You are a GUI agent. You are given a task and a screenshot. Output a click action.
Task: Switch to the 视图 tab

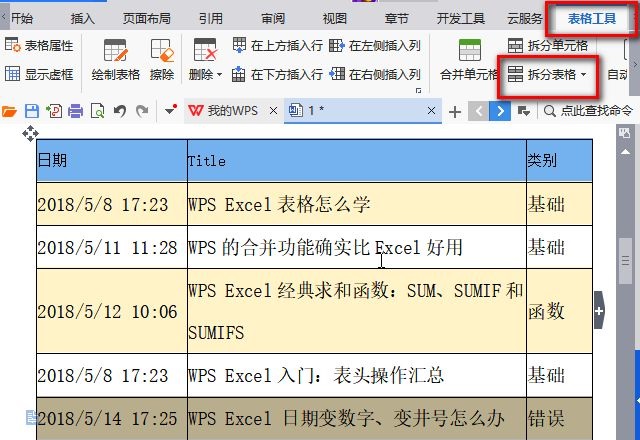point(335,18)
